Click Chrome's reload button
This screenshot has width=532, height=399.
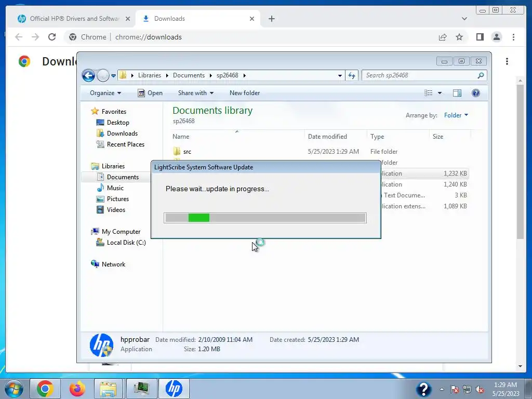[51, 37]
